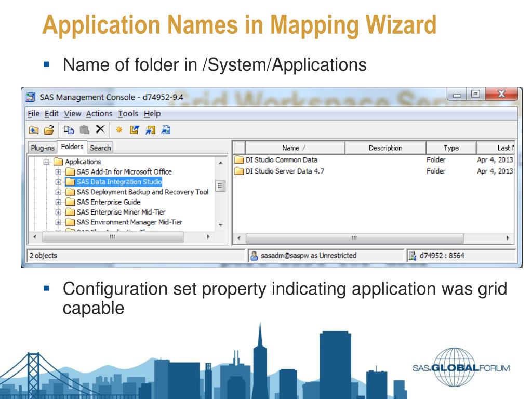Open the Edit menu
Image resolution: width=532 pixels, height=399 pixels.
pos(51,114)
